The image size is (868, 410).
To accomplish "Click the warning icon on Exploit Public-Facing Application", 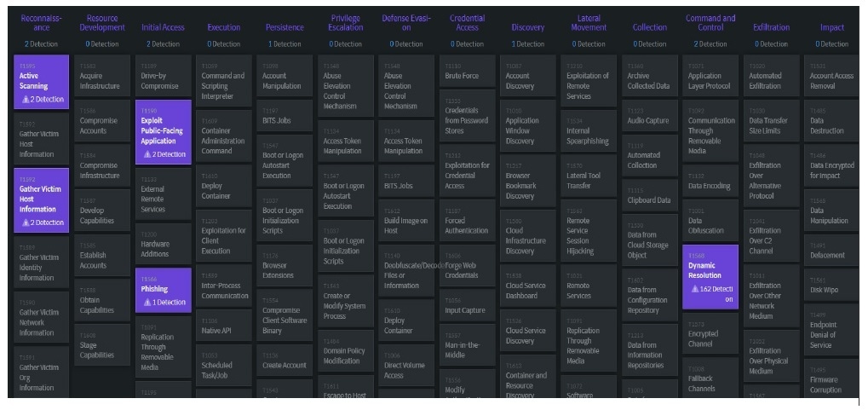I will coord(147,154).
